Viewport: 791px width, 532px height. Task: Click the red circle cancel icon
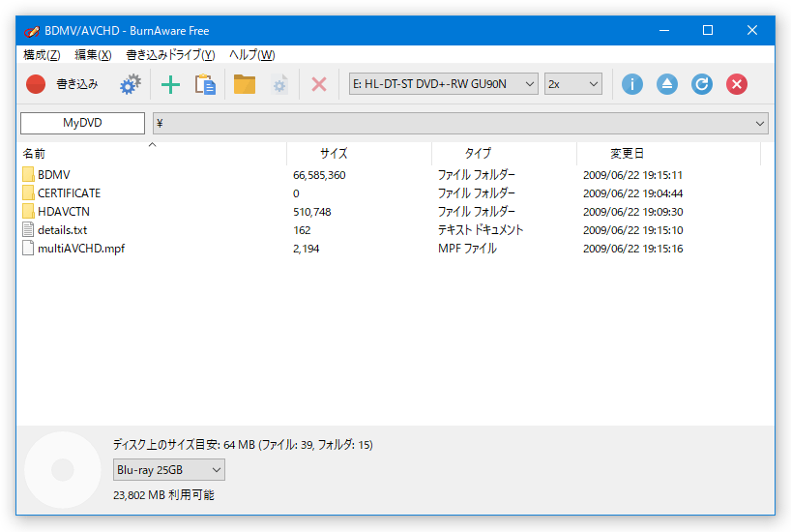point(737,84)
